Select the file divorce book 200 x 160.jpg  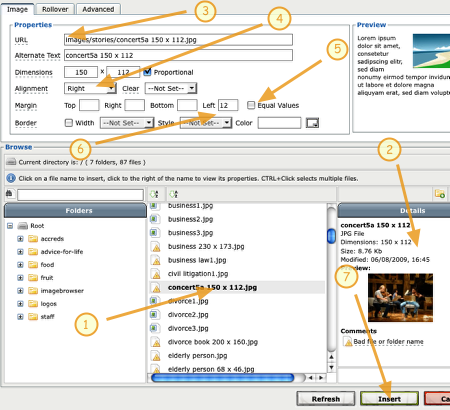coord(213,342)
